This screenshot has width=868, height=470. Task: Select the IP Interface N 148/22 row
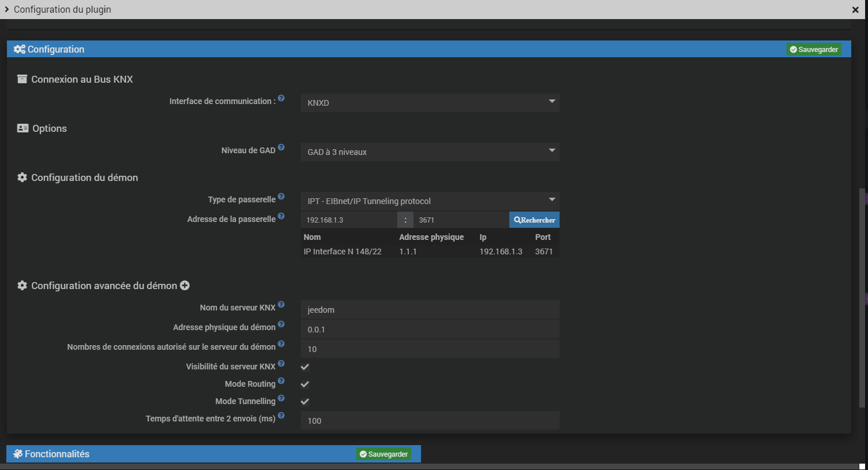(429, 251)
